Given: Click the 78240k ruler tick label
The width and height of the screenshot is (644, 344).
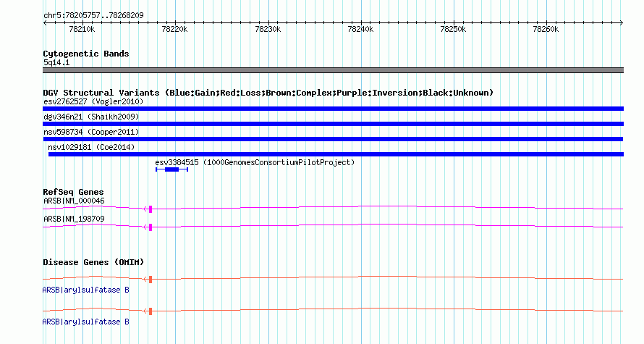Looking at the screenshot, I should pyautogui.click(x=360, y=29).
